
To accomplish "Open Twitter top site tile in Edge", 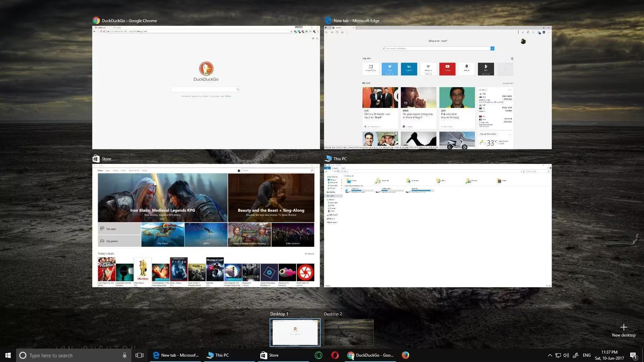I will tap(390, 69).
